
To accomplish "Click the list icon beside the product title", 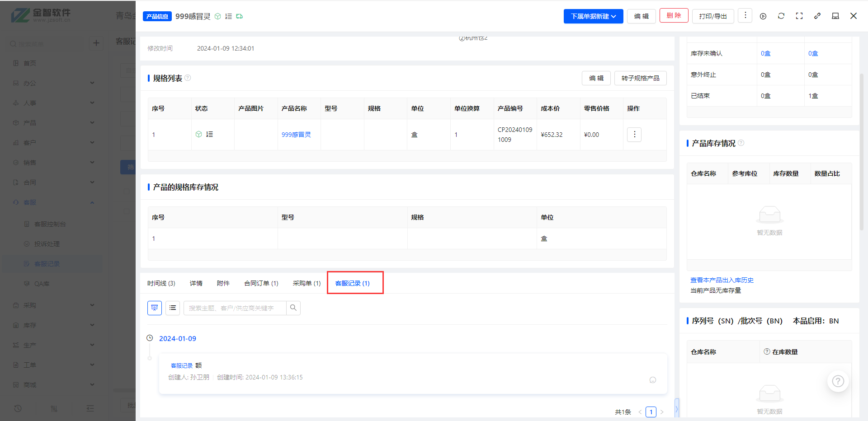I will pyautogui.click(x=229, y=16).
